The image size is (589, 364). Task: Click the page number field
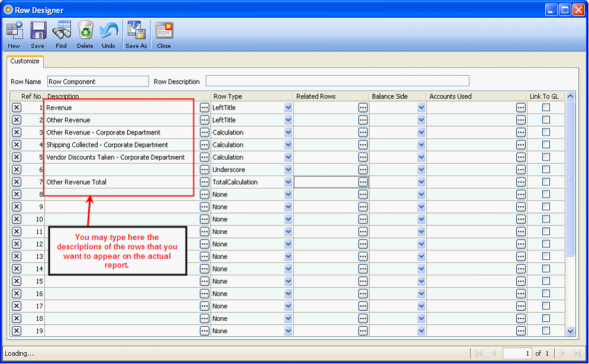coord(517,353)
